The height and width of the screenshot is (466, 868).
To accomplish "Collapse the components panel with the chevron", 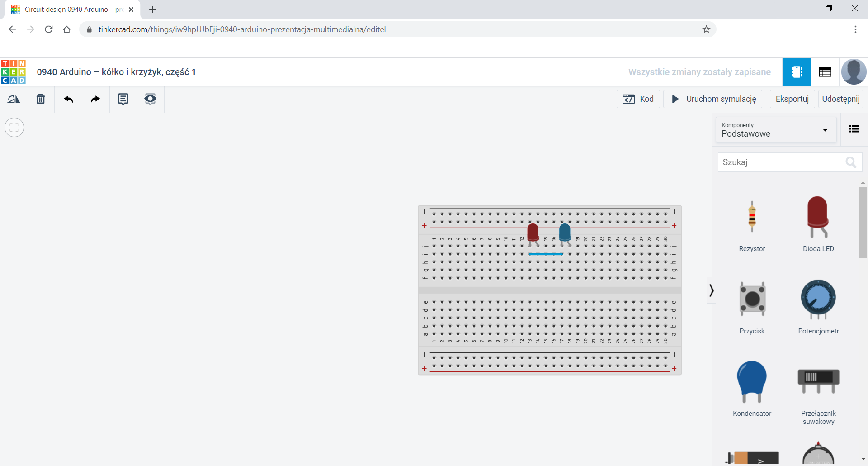I will point(711,290).
